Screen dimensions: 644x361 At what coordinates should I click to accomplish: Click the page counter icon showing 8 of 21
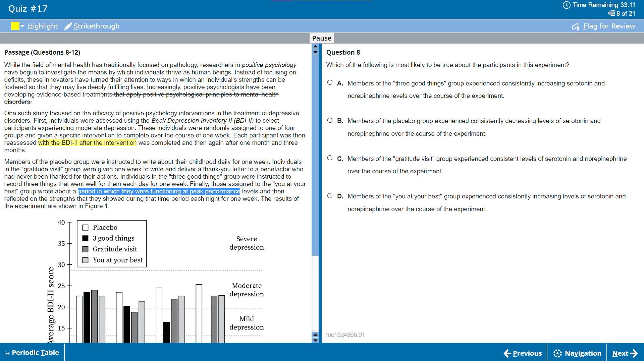(x=611, y=13)
